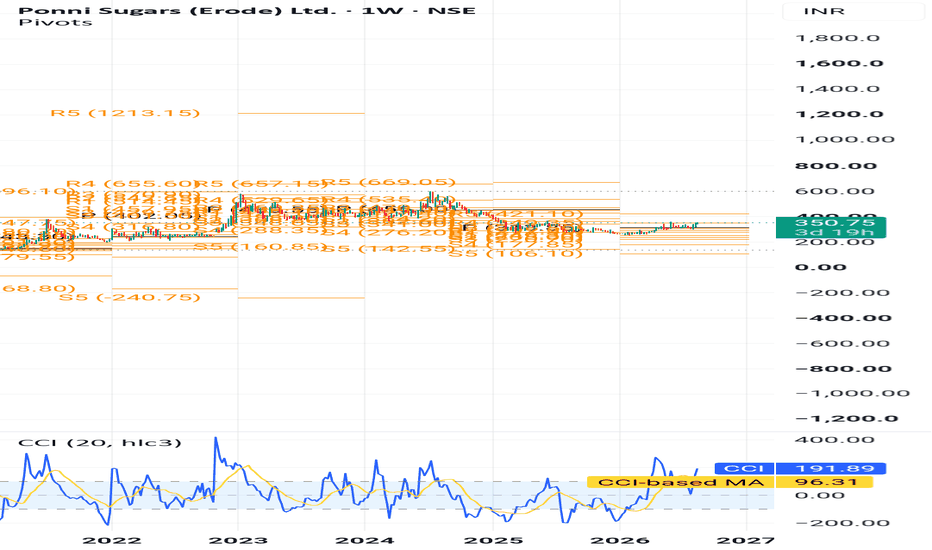Viewport: 932px width, 550px height.
Task: Click the R5 (657.15) pivot label
Action: [x=261, y=184]
